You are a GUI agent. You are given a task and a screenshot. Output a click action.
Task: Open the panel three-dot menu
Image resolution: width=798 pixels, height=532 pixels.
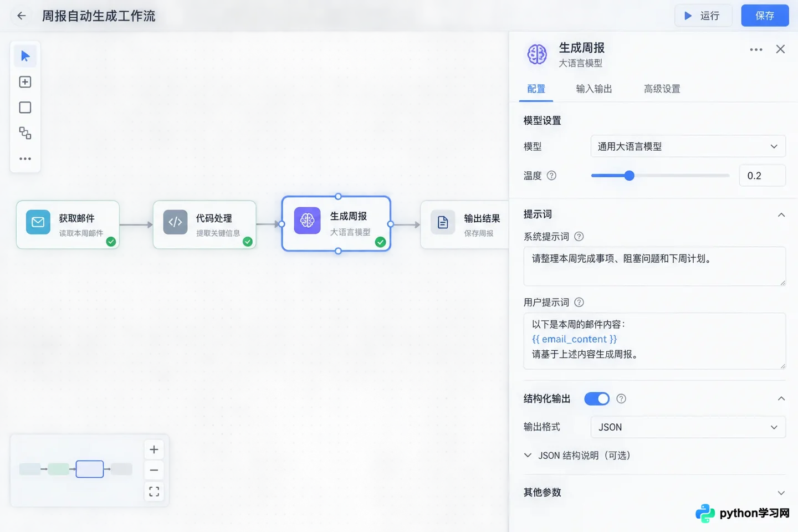click(x=756, y=49)
